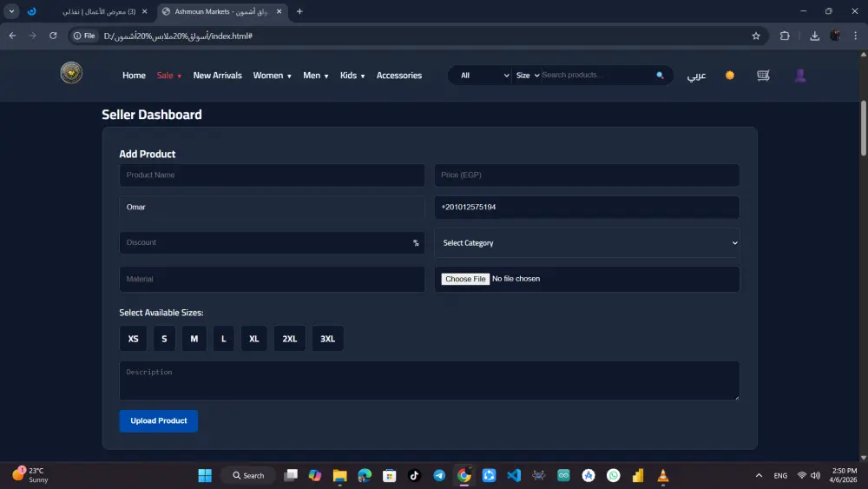Click the Search products input
868x489 pixels.
click(597, 76)
